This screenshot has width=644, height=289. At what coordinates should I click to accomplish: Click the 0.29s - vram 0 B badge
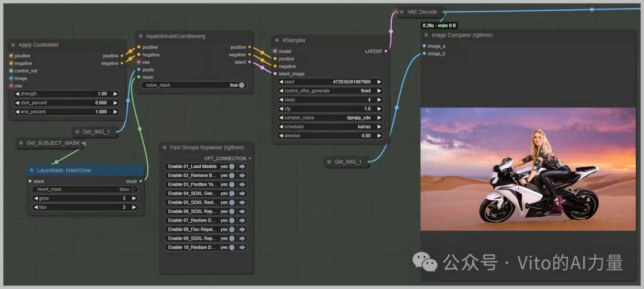pos(439,26)
